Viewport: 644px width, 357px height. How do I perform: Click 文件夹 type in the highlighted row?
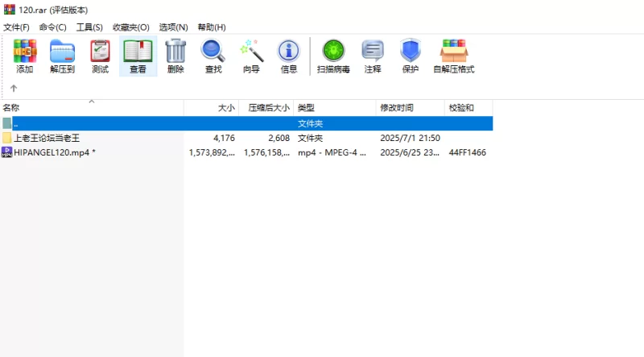(x=310, y=123)
